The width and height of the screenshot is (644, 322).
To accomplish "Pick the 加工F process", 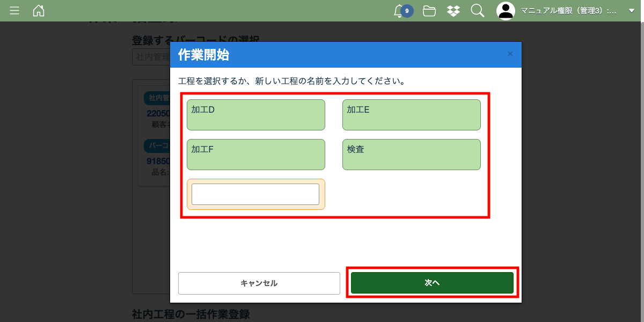I will [x=255, y=155].
